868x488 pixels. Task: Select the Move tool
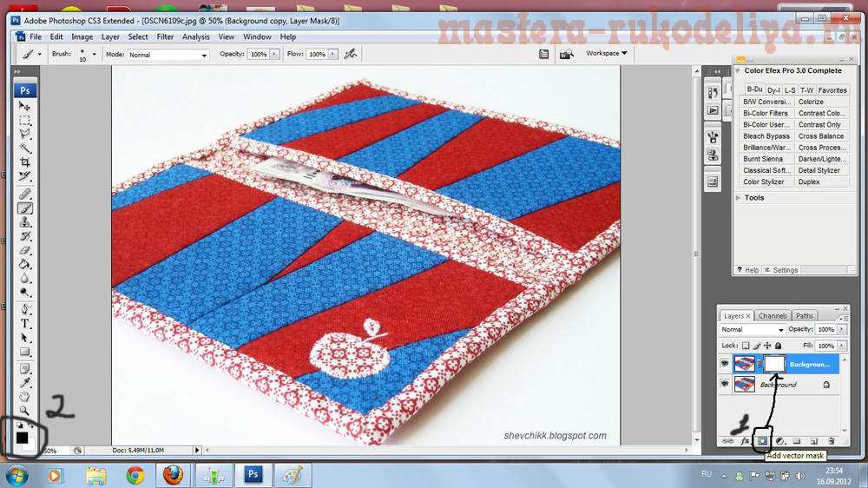pos(24,106)
